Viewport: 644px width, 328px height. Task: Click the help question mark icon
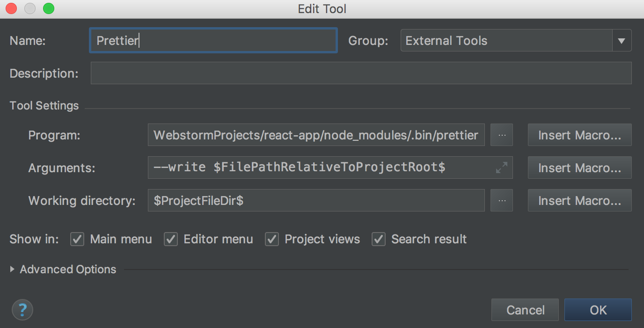[22, 310]
